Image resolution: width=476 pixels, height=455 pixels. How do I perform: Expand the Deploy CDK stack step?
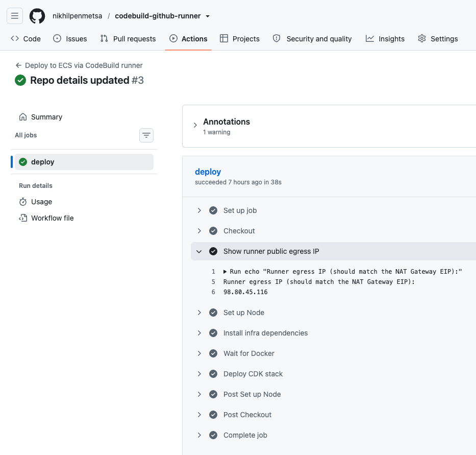point(199,374)
